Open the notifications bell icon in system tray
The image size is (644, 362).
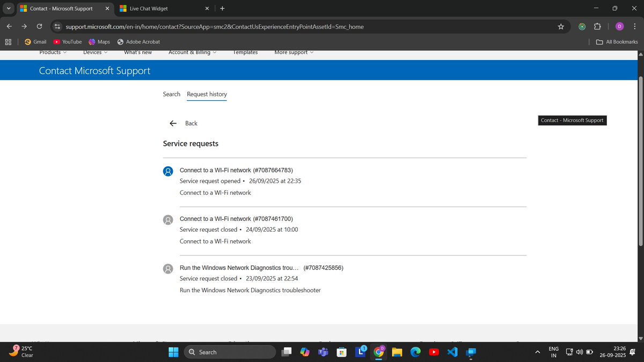pyautogui.click(x=633, y=352)
